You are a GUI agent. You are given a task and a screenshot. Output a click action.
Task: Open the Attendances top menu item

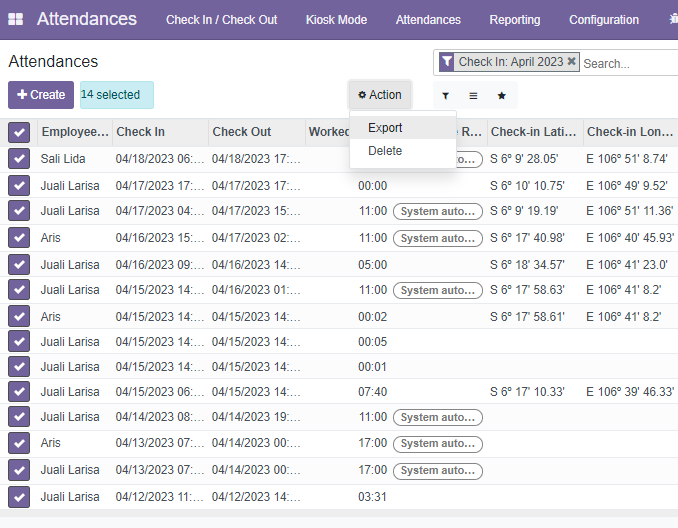(x=428, y=19)
